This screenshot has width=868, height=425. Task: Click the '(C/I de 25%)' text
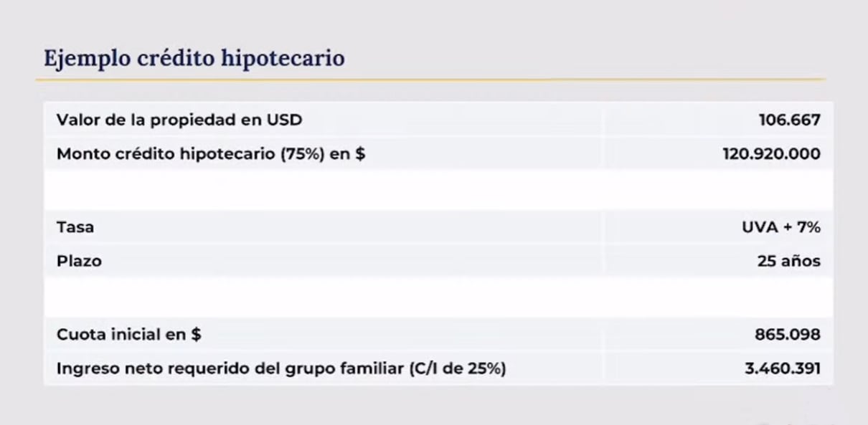click(x=456, y=369)
